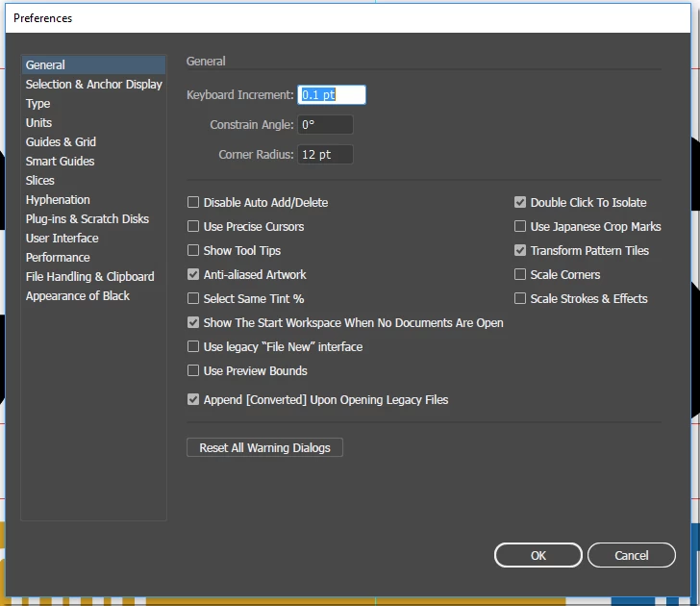The width and height of the screenshot is (700, 606).
Task: Open Selection & Anchor Display preferences
Action: tap(93, 85)
